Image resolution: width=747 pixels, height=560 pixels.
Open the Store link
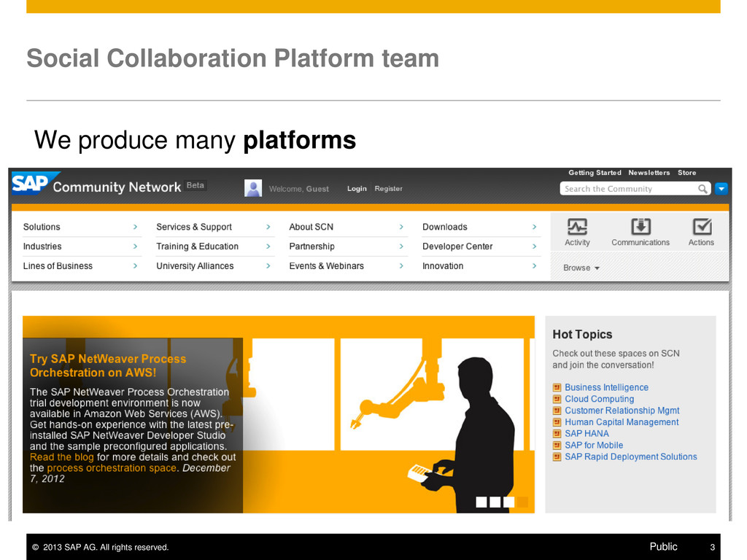point(687,172)
